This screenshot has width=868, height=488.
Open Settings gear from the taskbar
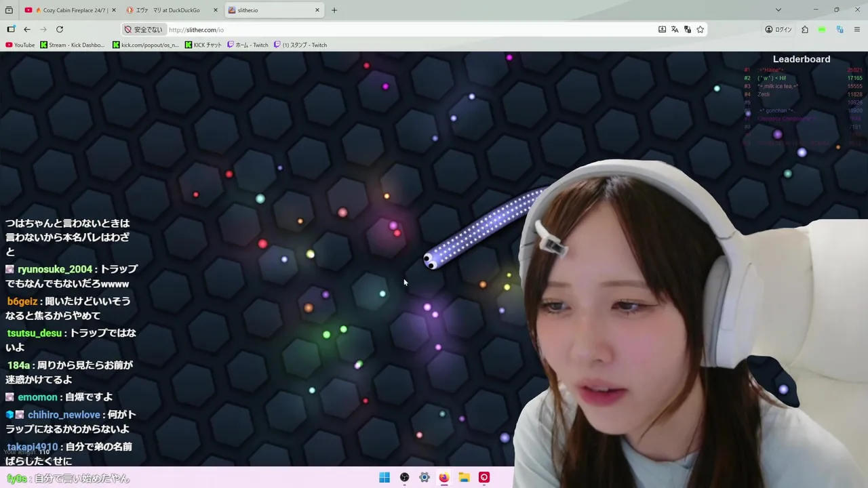pyautogui.click(x=425, y=477)
